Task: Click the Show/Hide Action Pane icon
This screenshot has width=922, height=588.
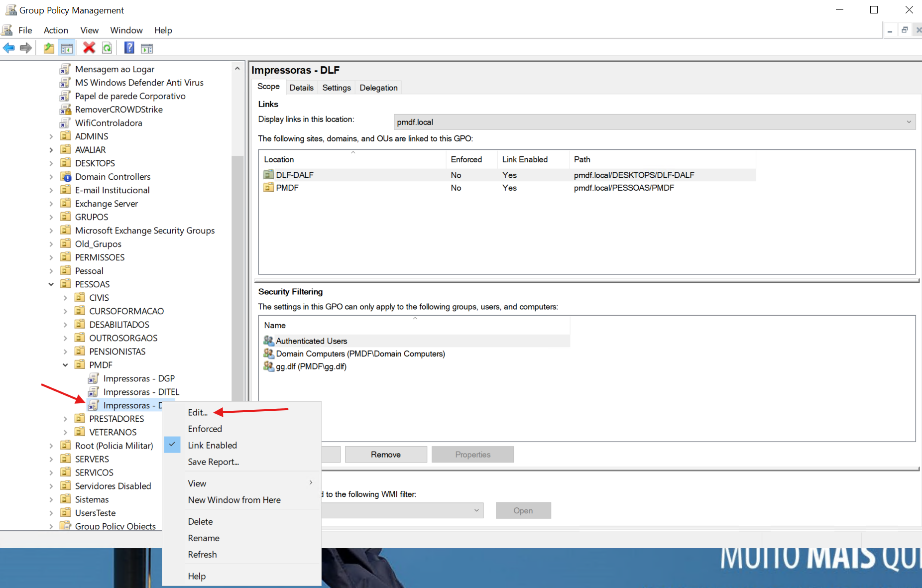Action: coord(147,48)
